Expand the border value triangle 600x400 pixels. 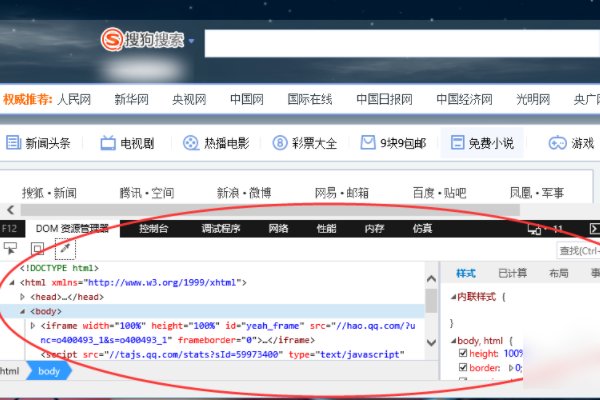click(x=511, y=368)
